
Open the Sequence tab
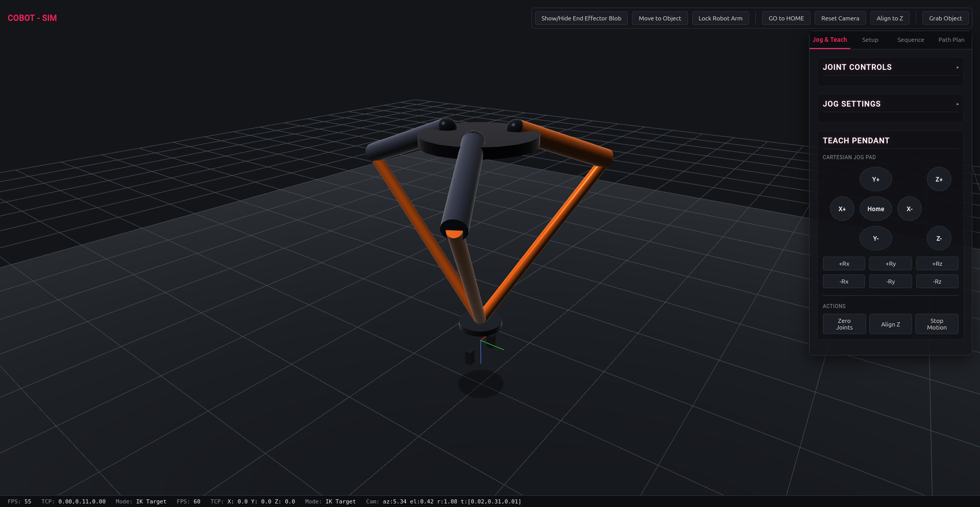point(911,40)
